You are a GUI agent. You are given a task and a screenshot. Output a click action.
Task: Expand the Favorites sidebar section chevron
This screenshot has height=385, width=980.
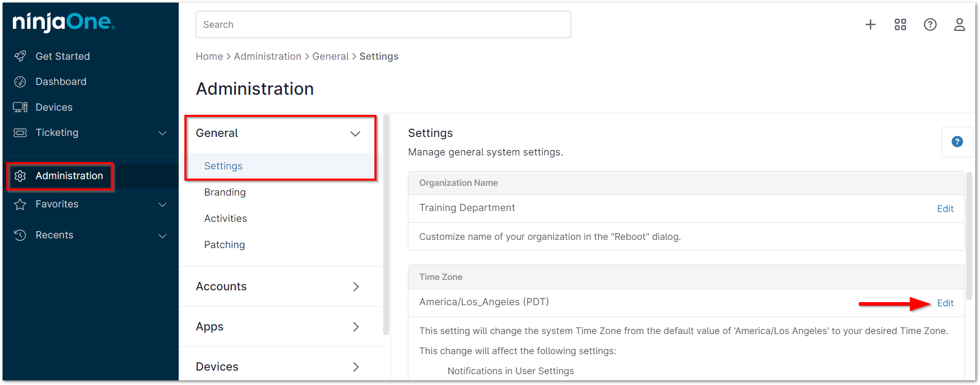tap(162, 204)
